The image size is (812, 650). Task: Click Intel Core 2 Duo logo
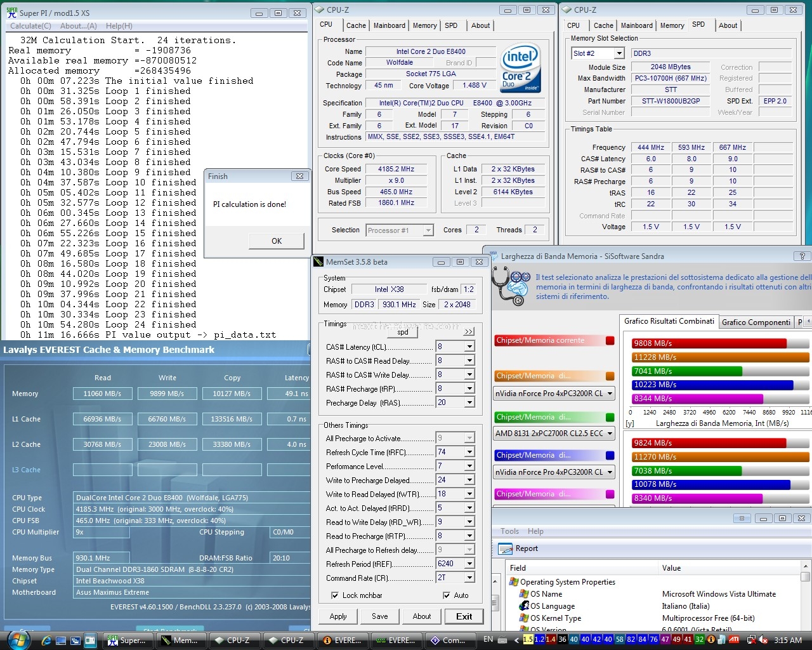(x=520, y=68)
